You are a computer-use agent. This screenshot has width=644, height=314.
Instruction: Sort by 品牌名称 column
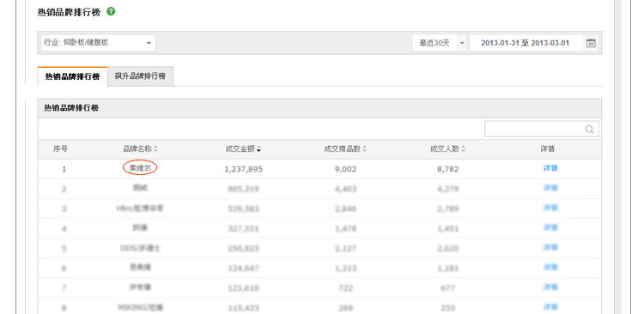[x=141, y=149]
